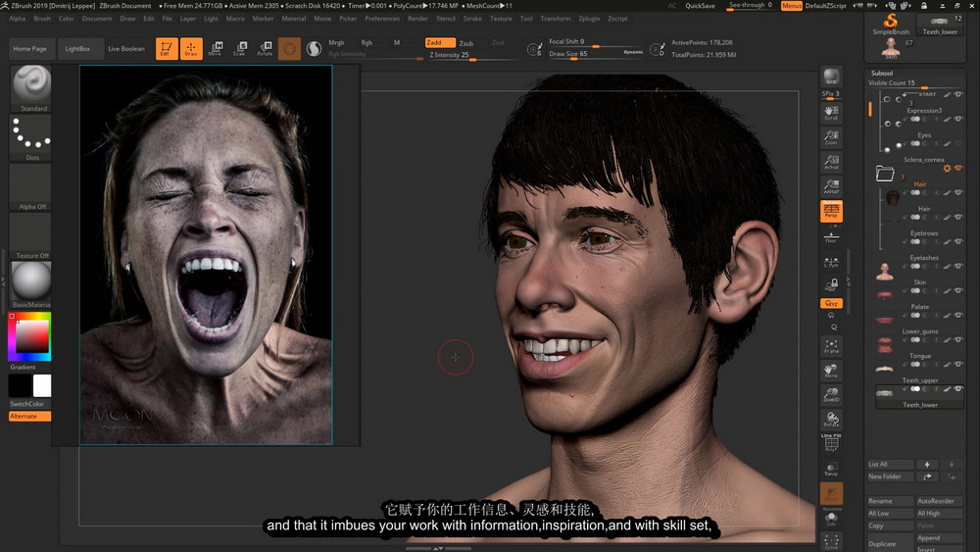Toggle the Persp perspective button
The height and width of the screenshot is (552, 980).
[x=831, y=212]
